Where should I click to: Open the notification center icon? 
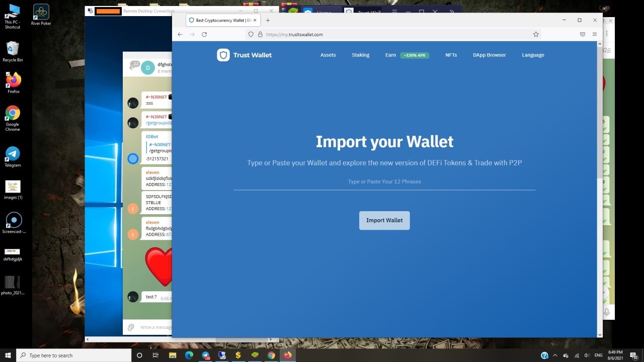[635, 355]
